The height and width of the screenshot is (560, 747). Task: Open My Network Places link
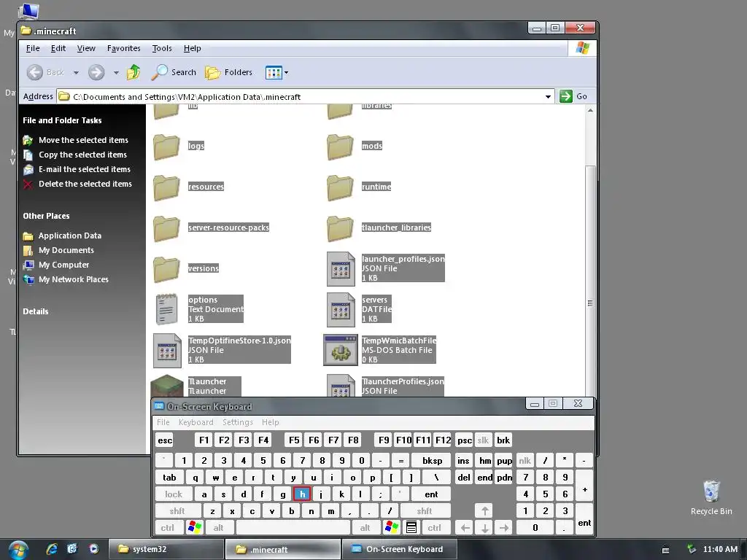tap(74, 279)
